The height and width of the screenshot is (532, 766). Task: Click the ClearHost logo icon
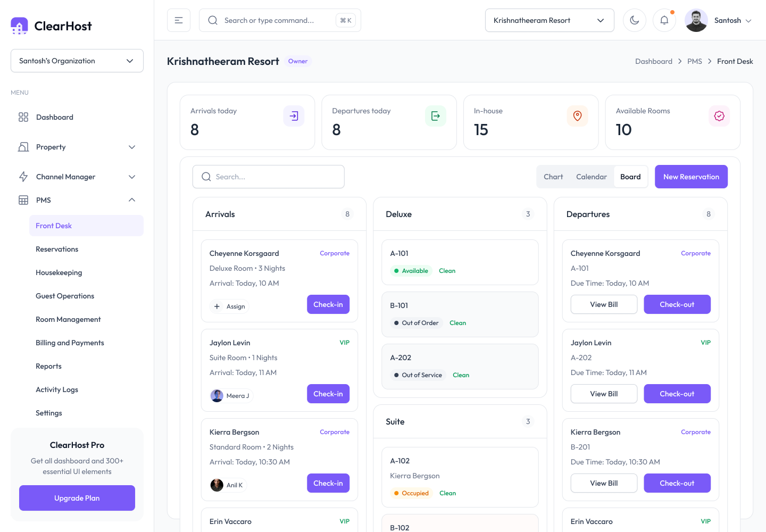(x=19, y=26)
